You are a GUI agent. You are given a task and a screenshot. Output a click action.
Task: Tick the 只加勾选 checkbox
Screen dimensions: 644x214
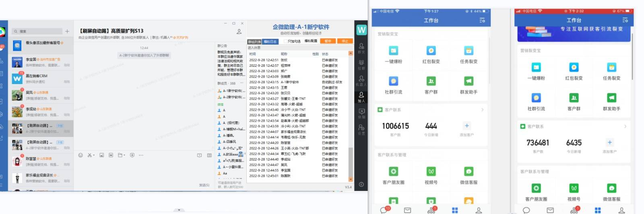tap(285, 41)
